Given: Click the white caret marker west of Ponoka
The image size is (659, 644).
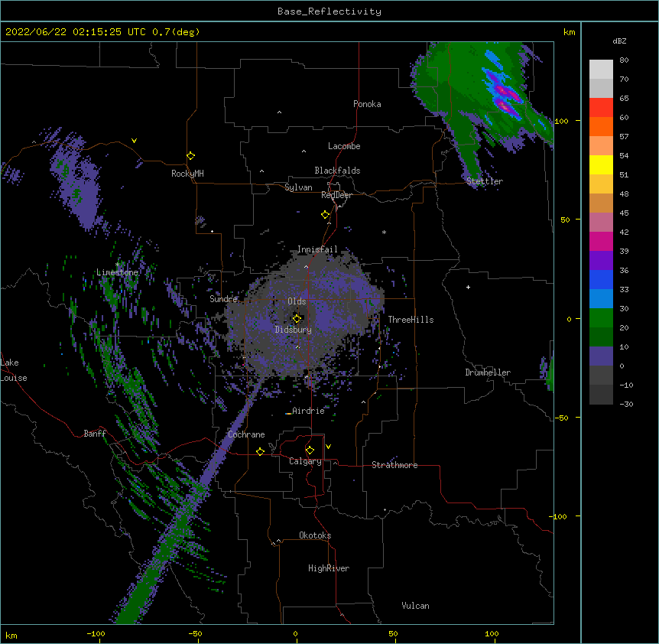Looking at the screenshot, I should [280, 112].
